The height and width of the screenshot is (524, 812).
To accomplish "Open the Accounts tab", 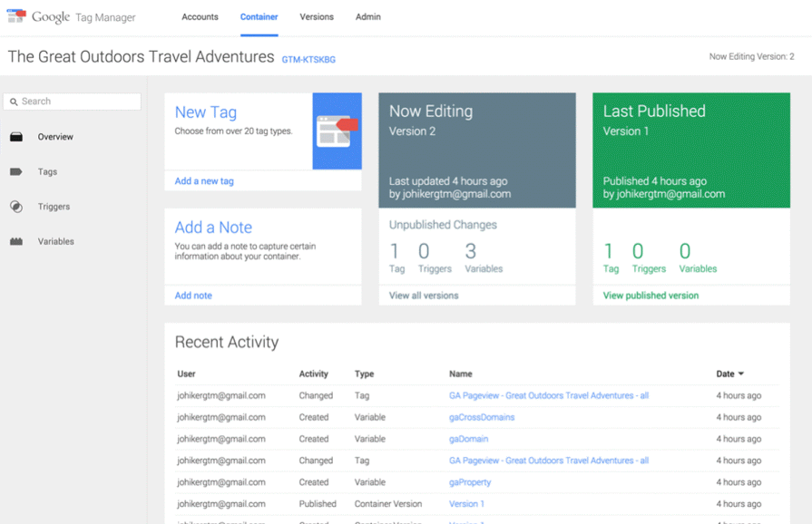I will point(200,17).
